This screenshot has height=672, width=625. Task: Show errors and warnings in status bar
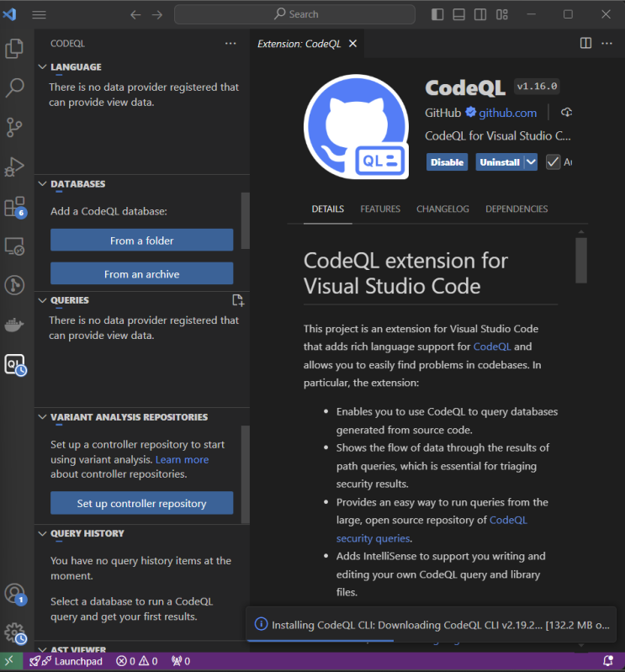coord(137,661)
